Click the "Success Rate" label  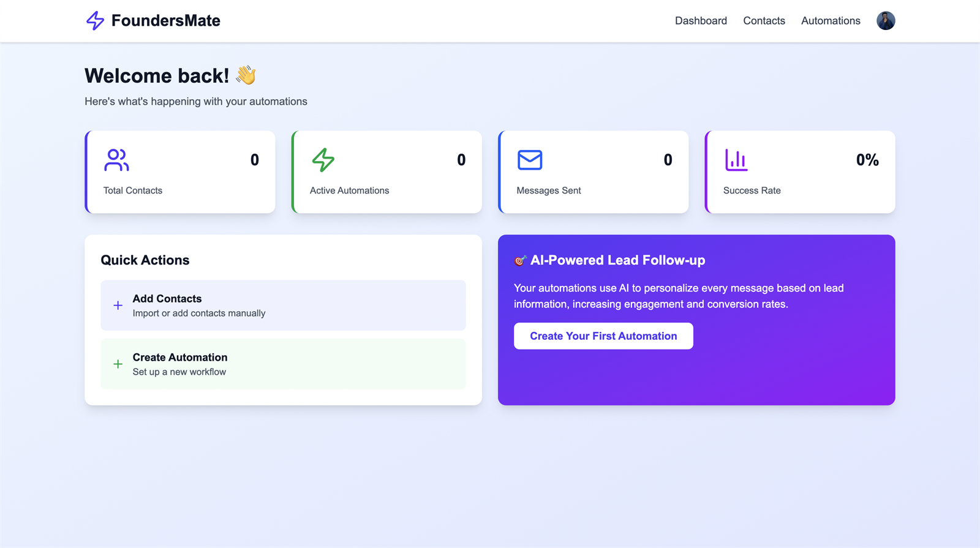pos(752,190)
